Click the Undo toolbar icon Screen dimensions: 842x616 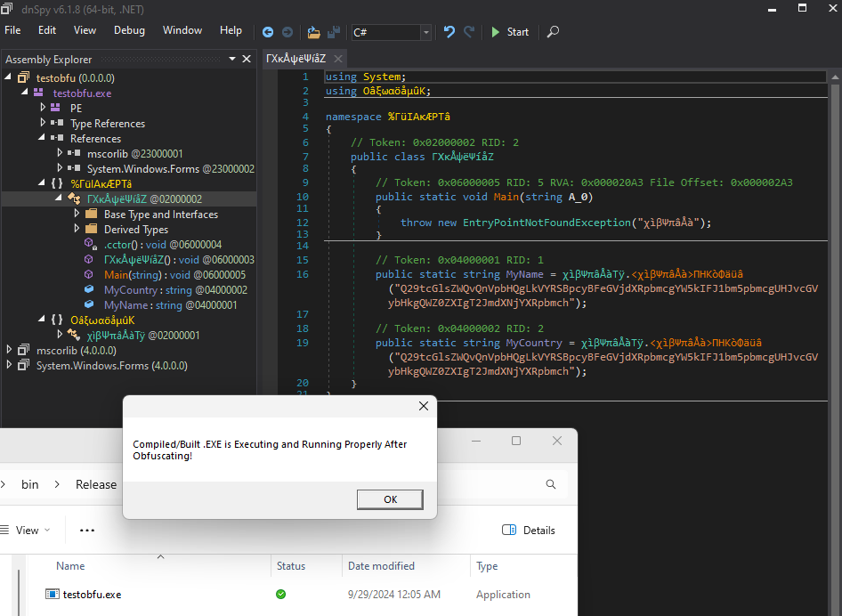(449, 32)
